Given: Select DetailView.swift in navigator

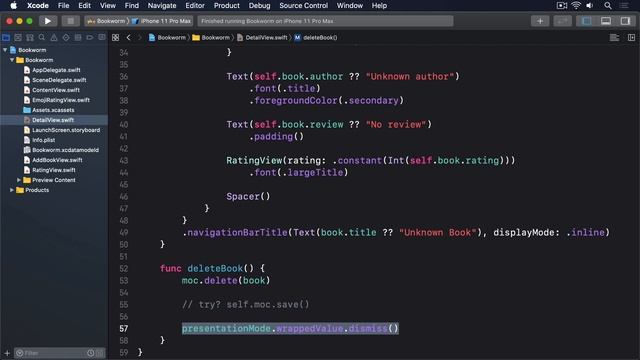Looking at the screenshot, I should click(53, 120).
